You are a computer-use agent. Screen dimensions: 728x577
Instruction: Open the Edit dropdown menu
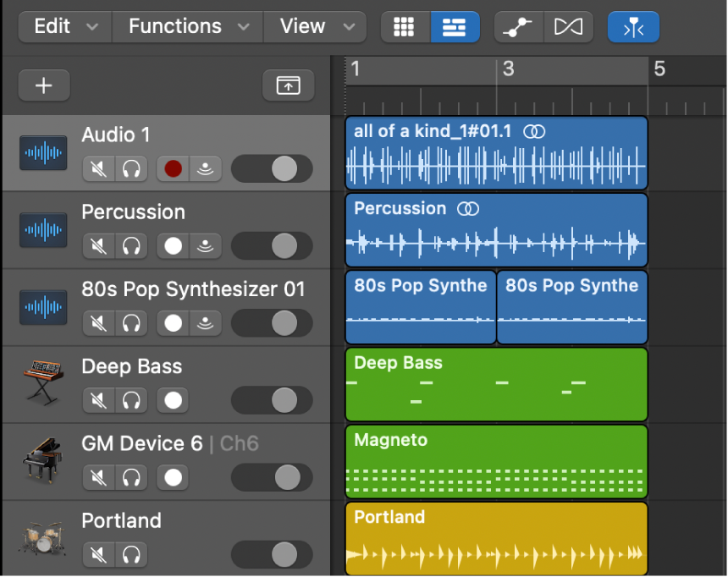click(63, 26)
